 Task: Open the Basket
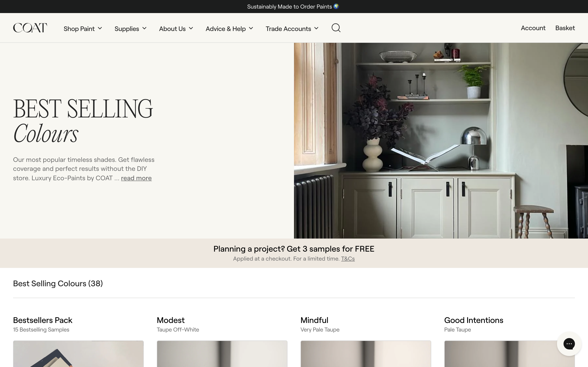565,28
